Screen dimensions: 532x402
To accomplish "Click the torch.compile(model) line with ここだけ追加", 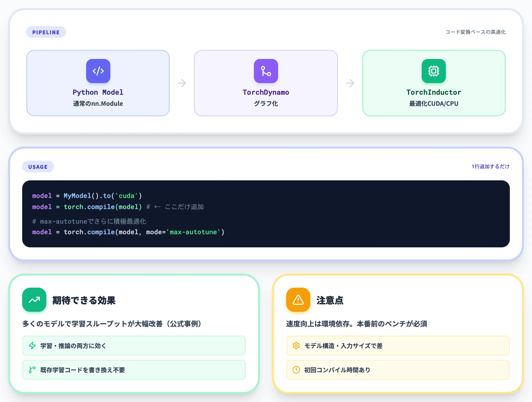I will (118, 207).
